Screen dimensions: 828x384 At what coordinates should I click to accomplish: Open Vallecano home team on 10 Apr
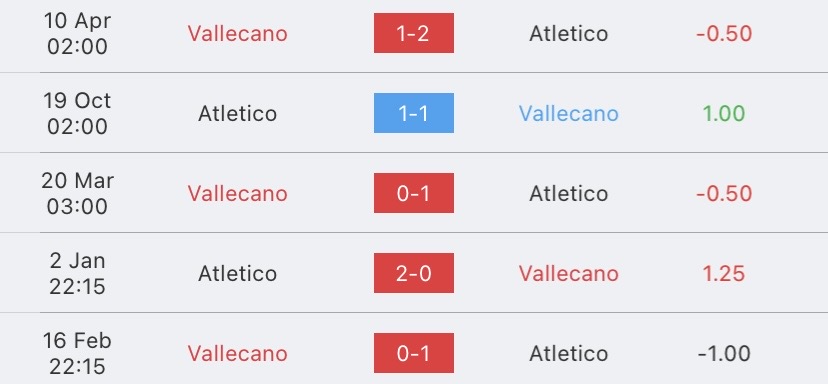point(238,34)
